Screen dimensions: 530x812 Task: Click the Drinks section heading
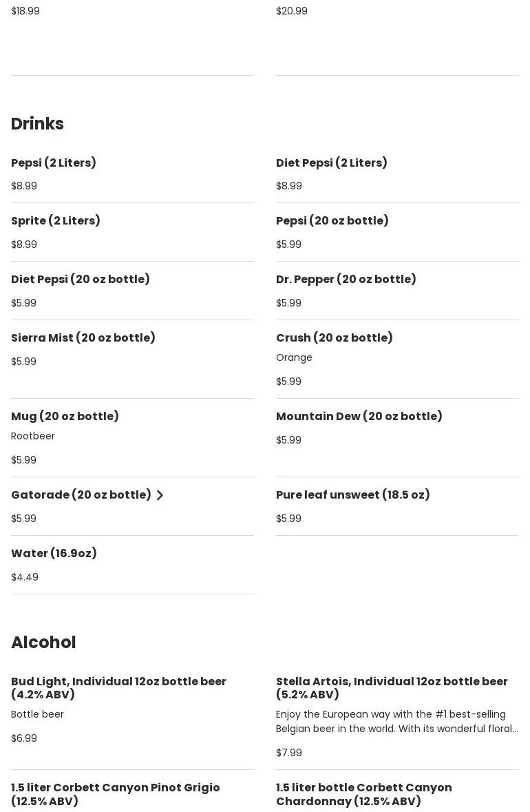[37, 124]
